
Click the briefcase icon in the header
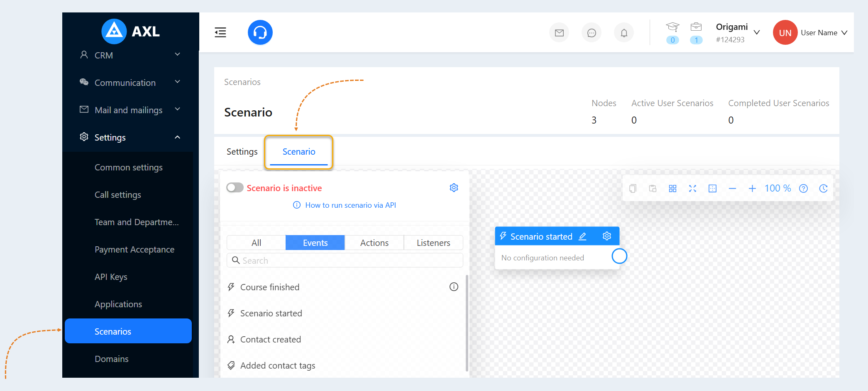coord(696,27)
